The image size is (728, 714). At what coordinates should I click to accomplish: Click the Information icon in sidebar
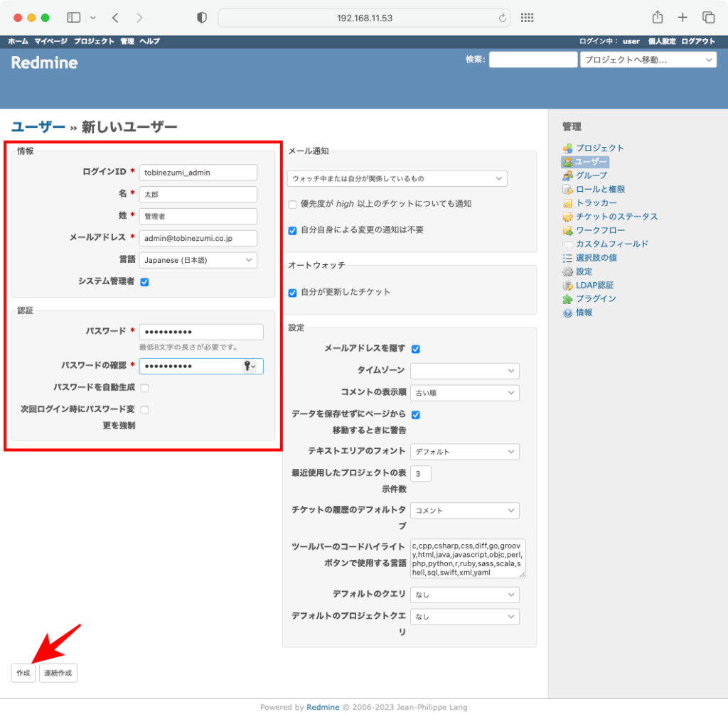[567, 313]
